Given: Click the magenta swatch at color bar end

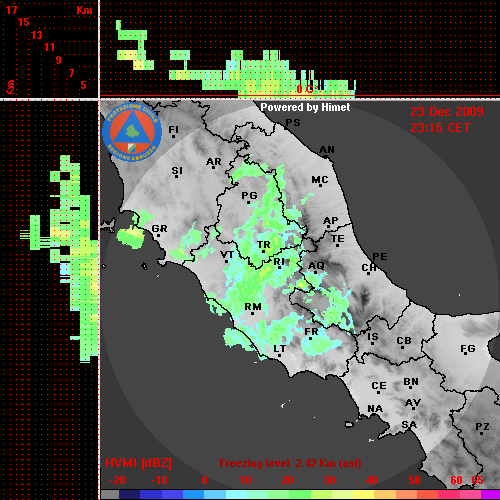Looking at the screenshot, I should [x=491, y=495].
